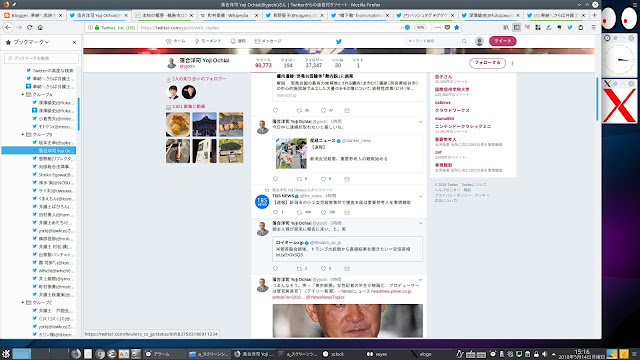Screen dimensions: 640x360
Task: Open Twitter モーメント navigation item
Action: pyautogui.click(x=208, y=41)
